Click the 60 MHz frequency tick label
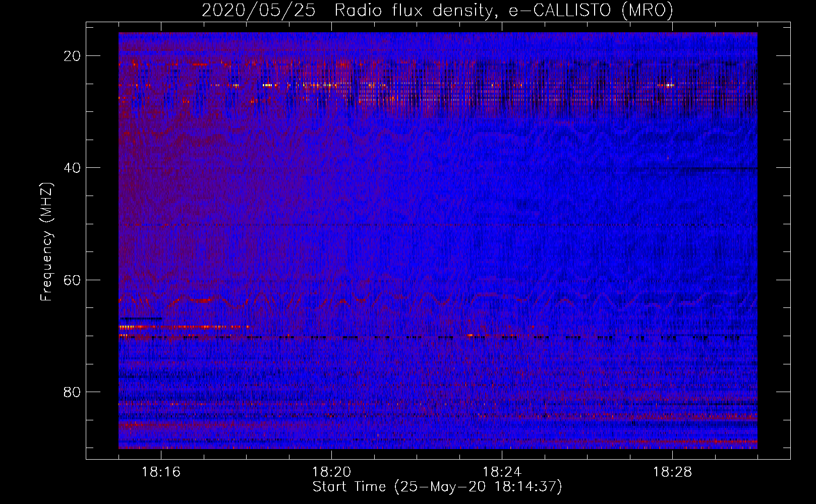Viewport: 816px width, 504px height. click(x=72, y=280)
